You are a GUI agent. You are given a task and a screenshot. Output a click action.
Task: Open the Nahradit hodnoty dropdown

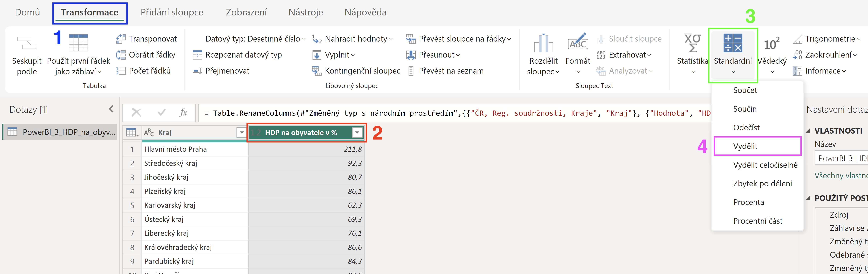[x=352, y=39]
